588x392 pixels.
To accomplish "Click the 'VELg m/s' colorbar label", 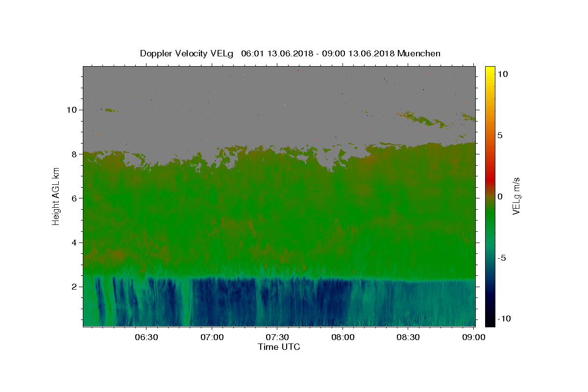I will point(516,196).
